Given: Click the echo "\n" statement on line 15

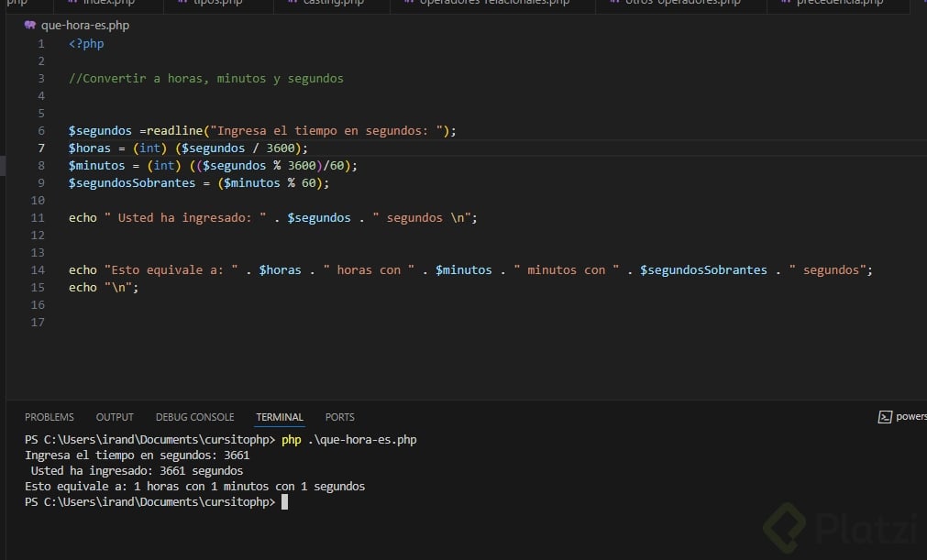Looking at the screenshot, I should click(x=104, y=288).
